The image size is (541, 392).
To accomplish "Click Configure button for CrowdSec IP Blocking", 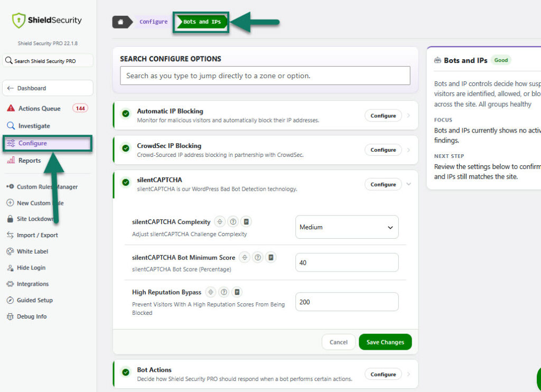I will [x=383, y=150].
